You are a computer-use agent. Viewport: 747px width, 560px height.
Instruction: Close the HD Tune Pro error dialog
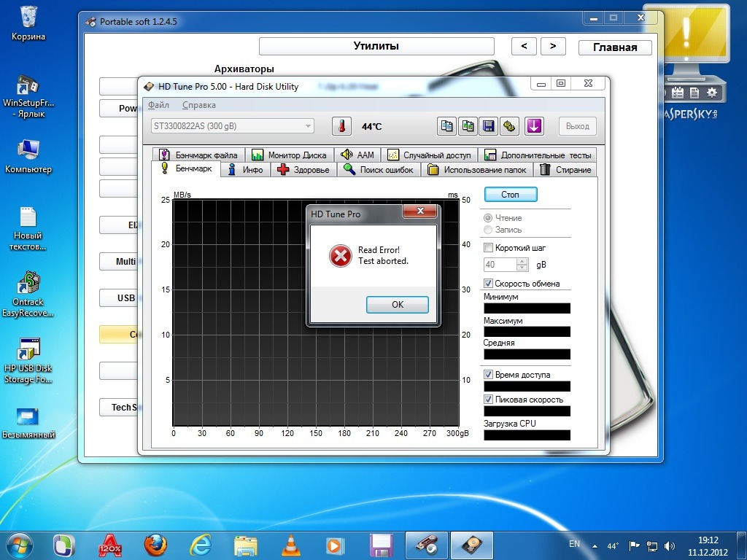(x=419, y=211)
